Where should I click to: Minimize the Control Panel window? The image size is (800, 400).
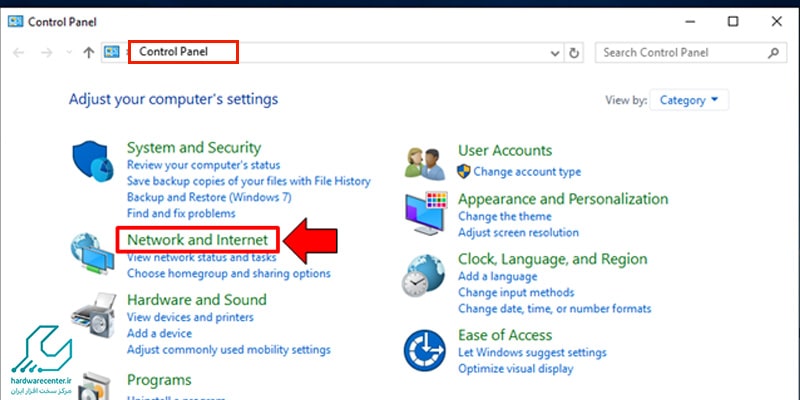[x=690, y=21]
